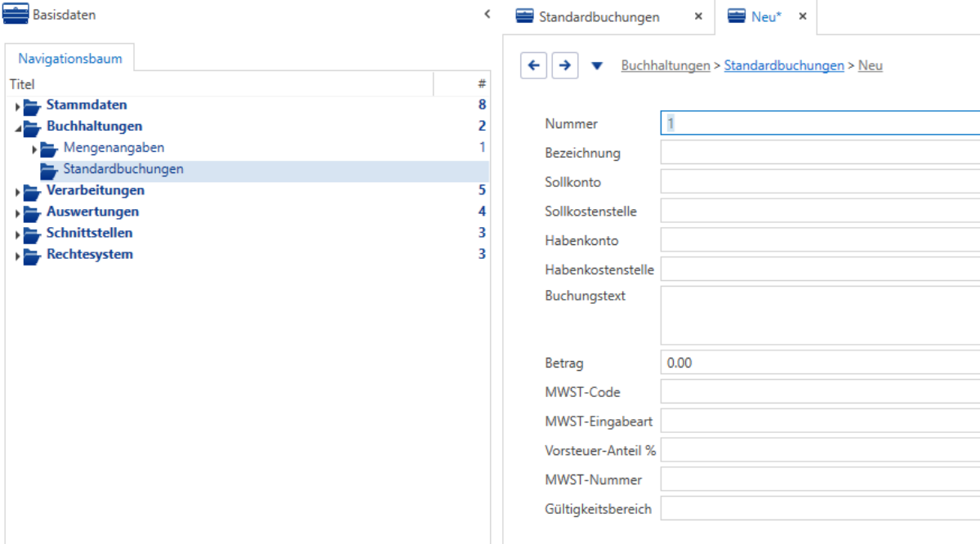This screenshot has height=544, width=980.
Task: Click the Stammdaten folder icon
Action: pos(33,105)
